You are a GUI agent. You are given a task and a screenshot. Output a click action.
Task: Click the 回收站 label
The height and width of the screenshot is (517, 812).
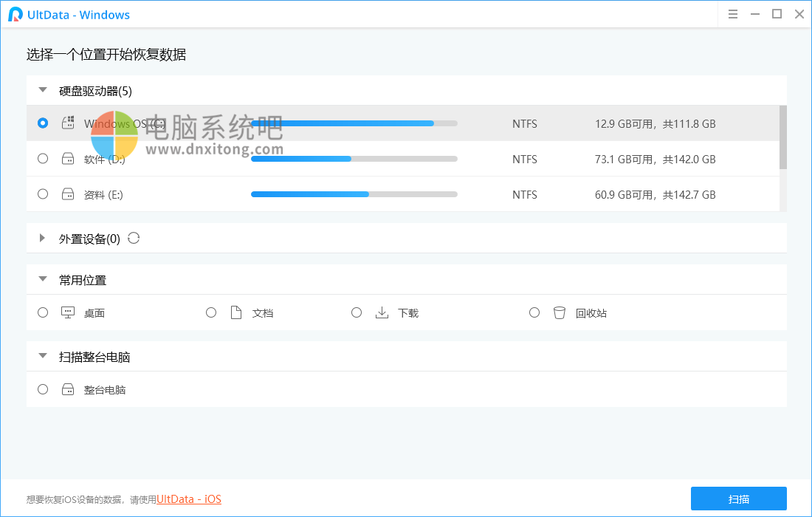591,313
